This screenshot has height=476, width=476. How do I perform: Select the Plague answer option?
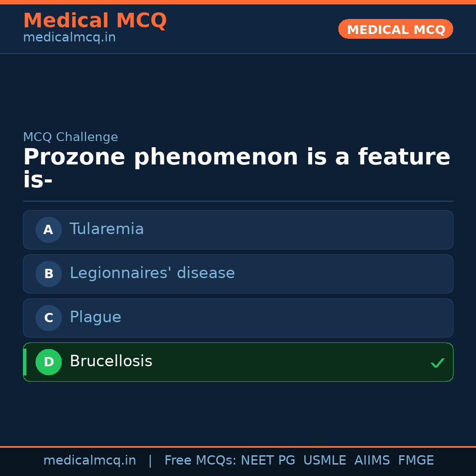[x=238, y=318]
